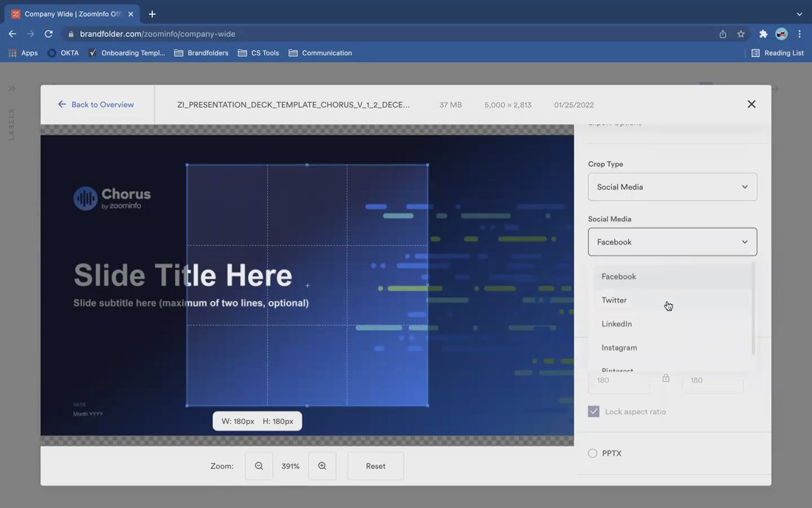
Task: Open the browser profile avatar
Action: click(782, 33)
